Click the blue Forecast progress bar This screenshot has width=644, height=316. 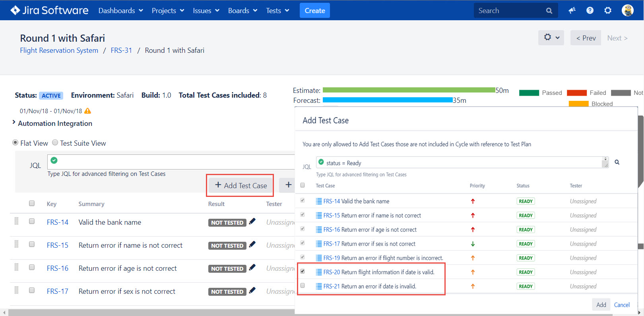pyautogui.click(x=388, y=100)
